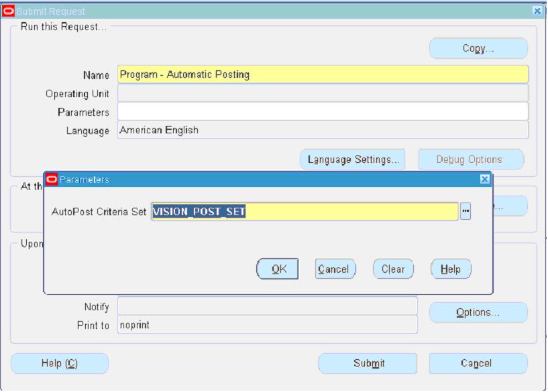Click the Oracle logo on the Submit Request window
Screen dimensions: 548x392
[7, 9]
